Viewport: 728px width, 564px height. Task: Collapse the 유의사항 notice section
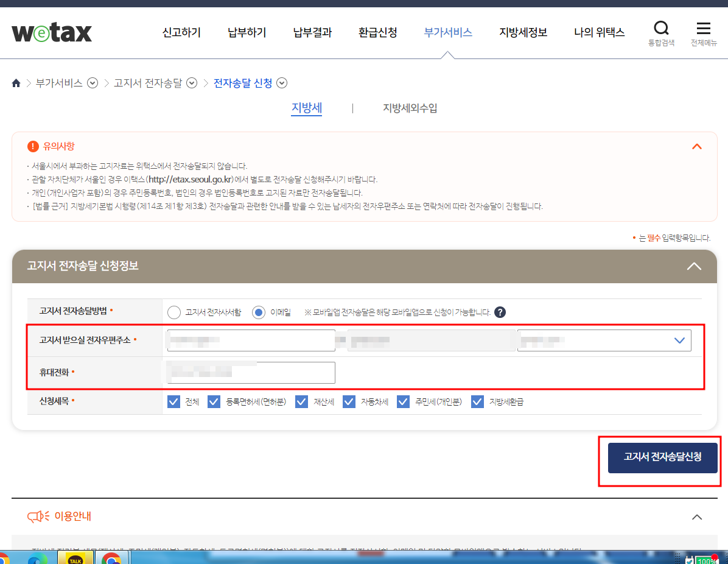click(697, 146)
